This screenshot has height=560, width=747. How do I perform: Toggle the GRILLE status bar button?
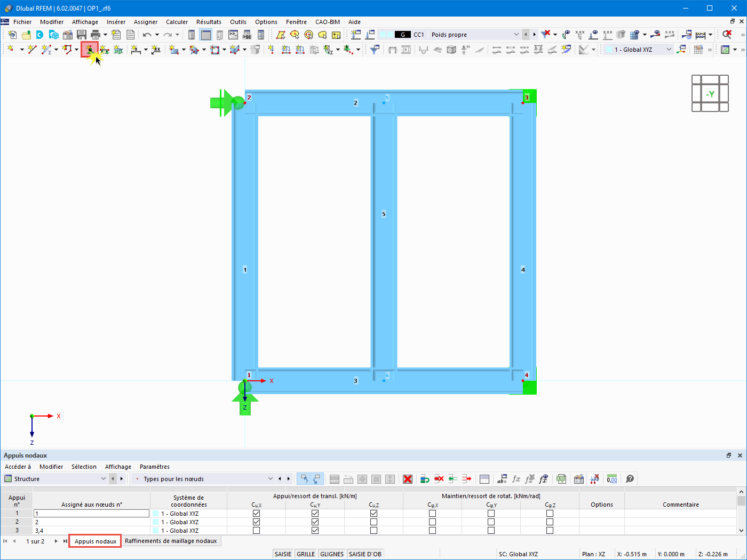pyautogui.click(x=306, y=554)
